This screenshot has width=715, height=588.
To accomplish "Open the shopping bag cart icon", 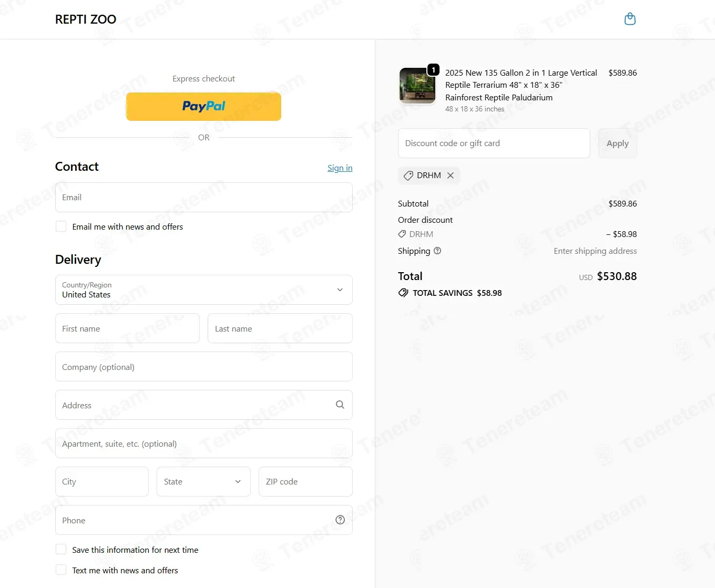I will tap(630, 19).
